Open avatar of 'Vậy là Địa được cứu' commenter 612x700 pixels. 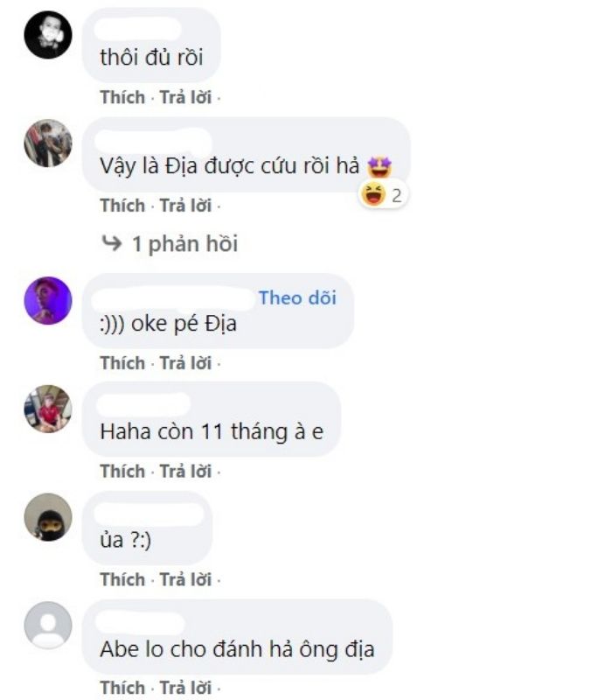tap(48, 143)
